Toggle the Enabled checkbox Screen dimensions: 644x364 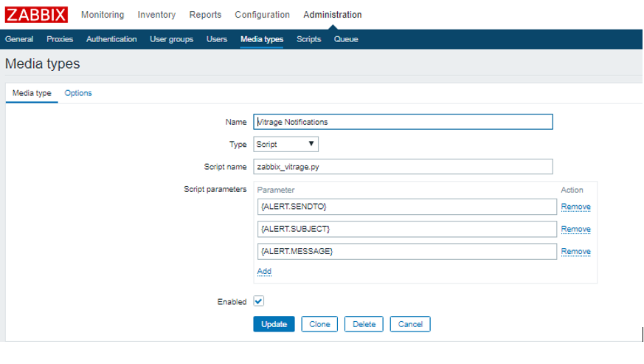[258, 301]
